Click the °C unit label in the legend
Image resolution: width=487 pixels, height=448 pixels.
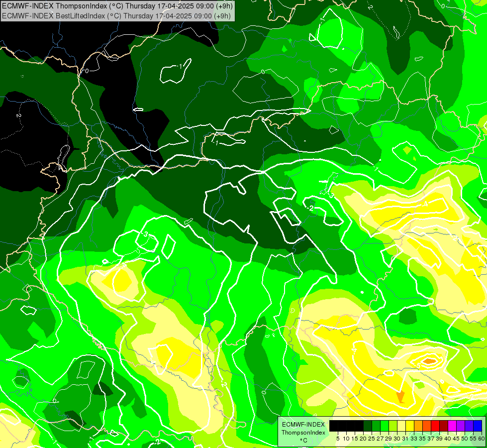pyautogui.click(x=304, y=441)
